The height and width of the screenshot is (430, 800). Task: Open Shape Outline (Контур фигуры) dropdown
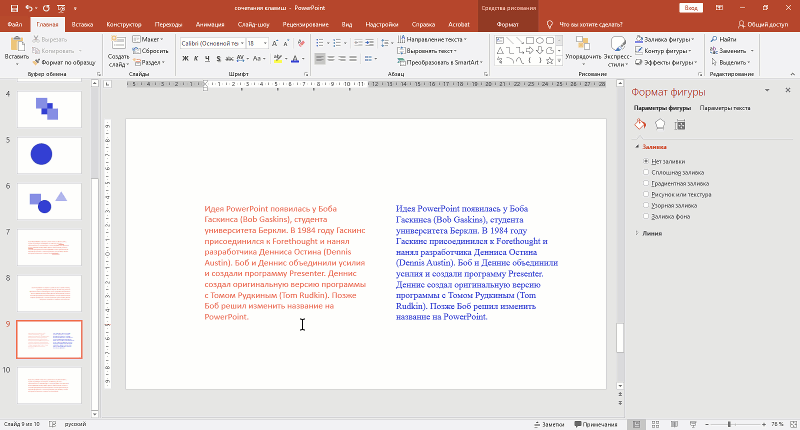point(663,50)
